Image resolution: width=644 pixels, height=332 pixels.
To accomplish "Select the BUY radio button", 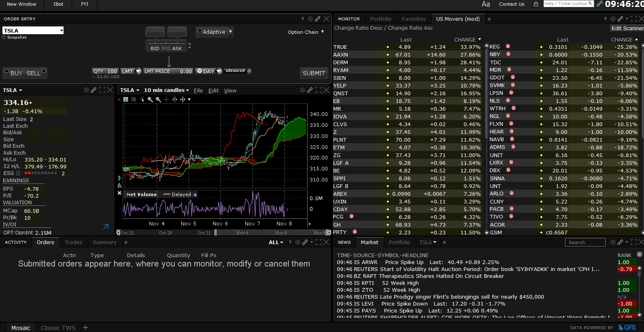I will (x=7, y=72).
